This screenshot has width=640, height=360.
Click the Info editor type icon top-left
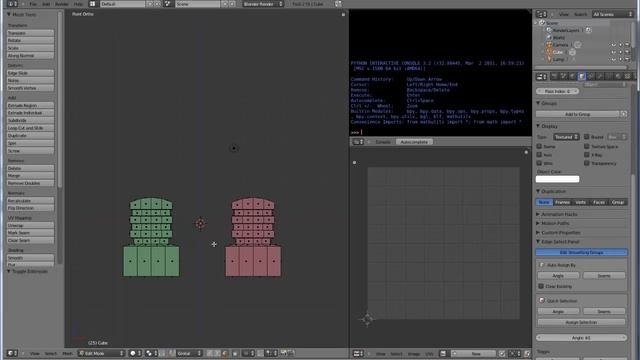pos(12,4)
